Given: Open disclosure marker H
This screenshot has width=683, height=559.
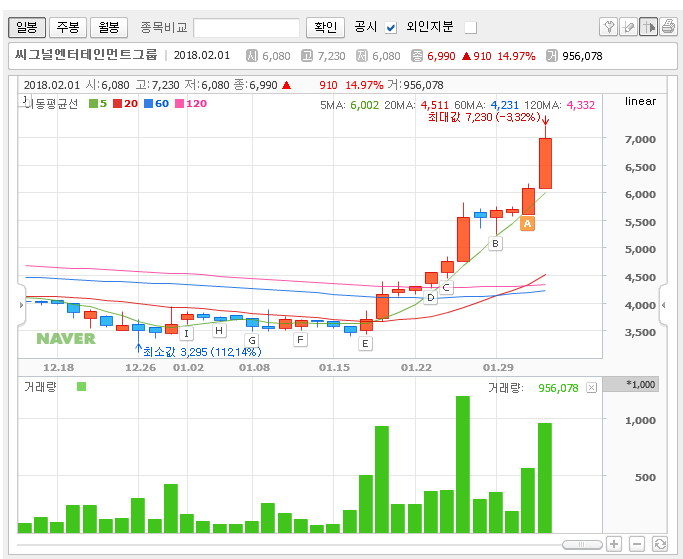Looking at the screenshot, I should click(x=219, y=330).
